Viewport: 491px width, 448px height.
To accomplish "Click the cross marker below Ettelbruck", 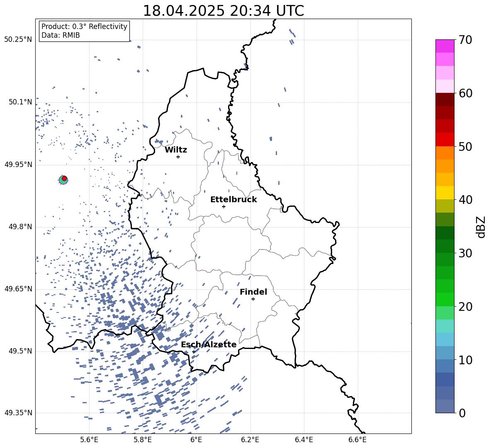I will (x=224, y=206).
